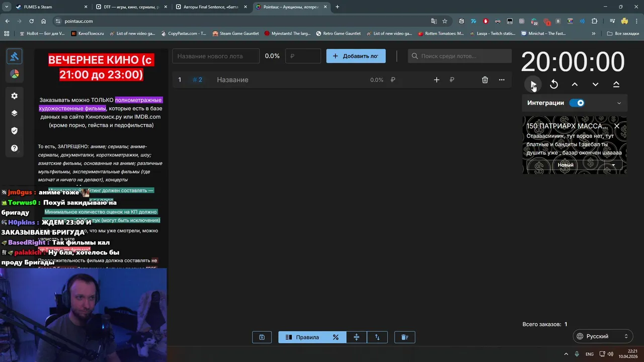Toggle the Интеграции switch
This screenshot has height=362, width=644.
coord(577,103)
